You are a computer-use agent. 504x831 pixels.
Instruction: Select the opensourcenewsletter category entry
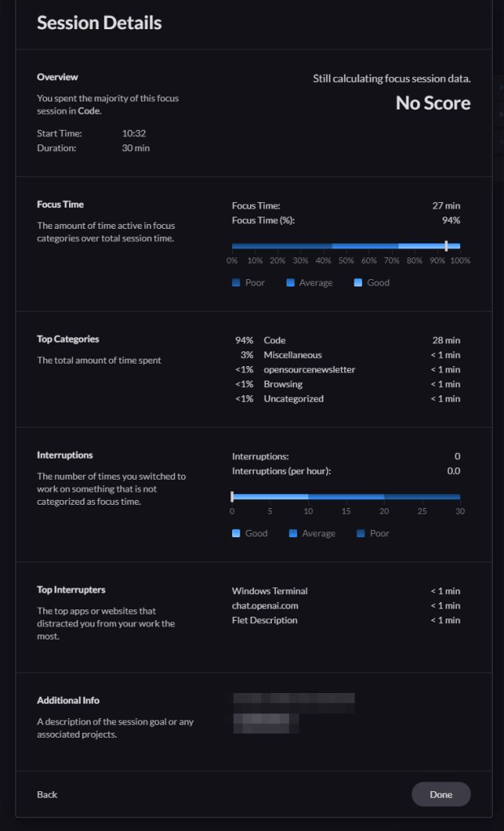point(309,370)
